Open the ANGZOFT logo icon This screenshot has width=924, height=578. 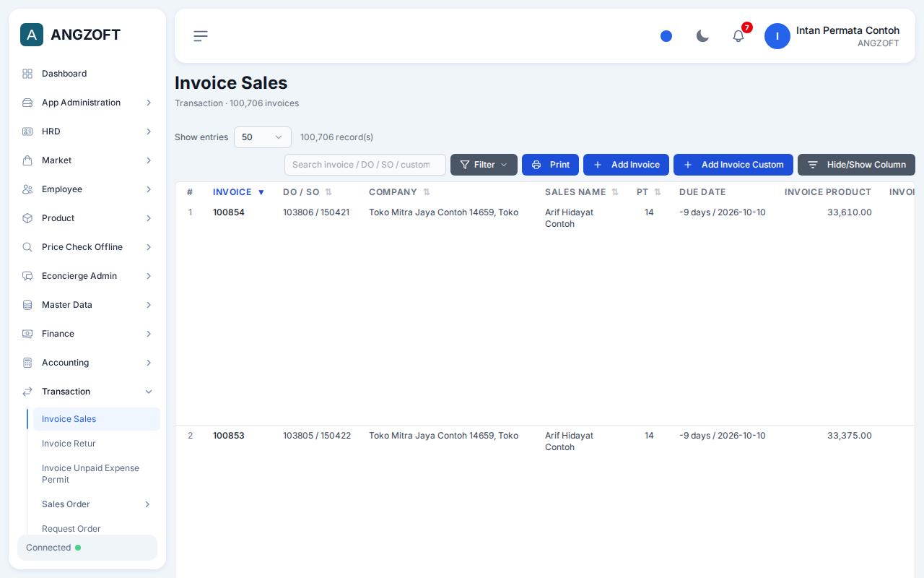pos(32,35)
